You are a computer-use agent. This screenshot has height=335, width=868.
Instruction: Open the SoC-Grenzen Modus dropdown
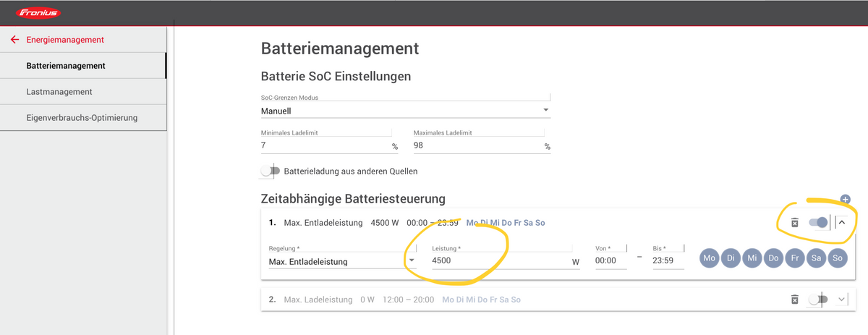coord(405,111)
